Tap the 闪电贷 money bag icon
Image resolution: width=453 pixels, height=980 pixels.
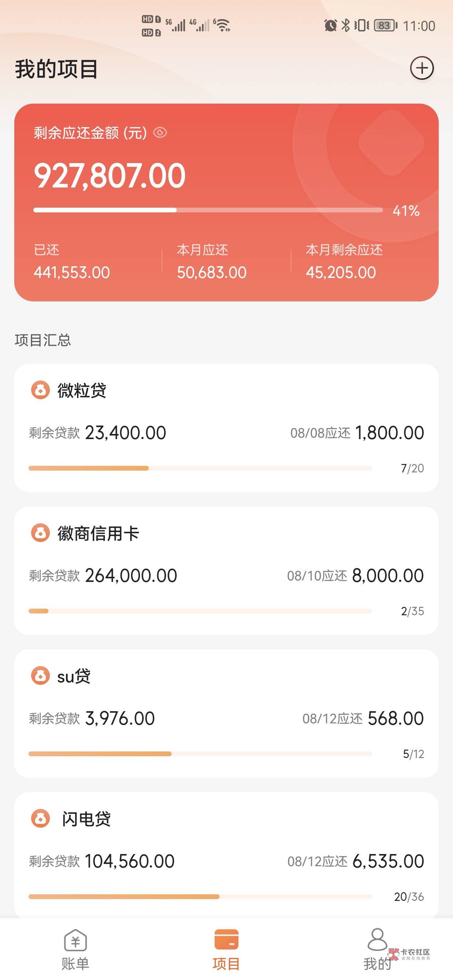click(x=40, y=818)
